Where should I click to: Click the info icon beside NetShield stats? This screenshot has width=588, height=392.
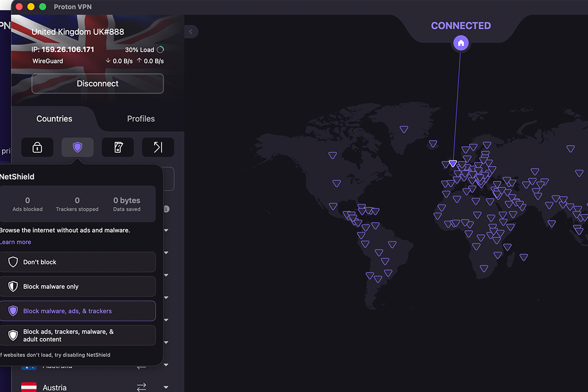coord(167,209)
